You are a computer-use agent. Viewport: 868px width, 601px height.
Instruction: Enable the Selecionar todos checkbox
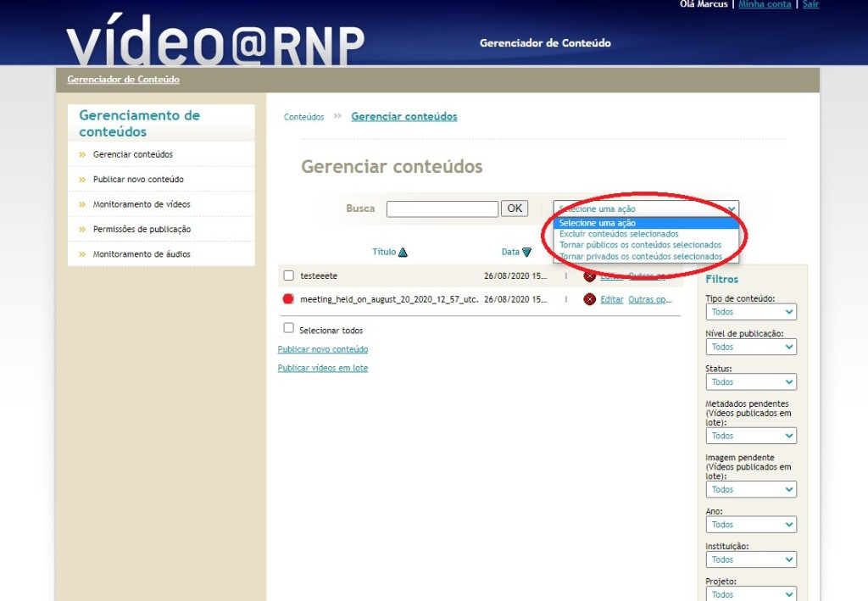click(289, 328)
